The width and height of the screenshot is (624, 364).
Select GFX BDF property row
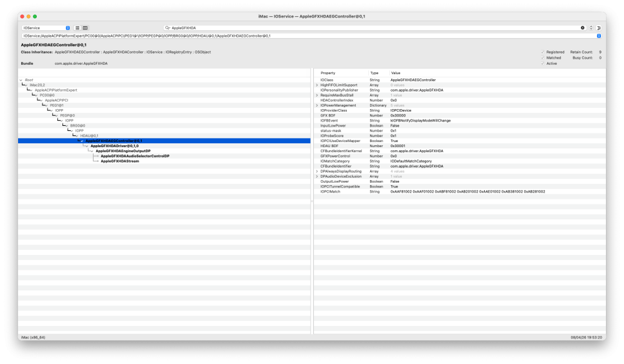coord(460,116)
